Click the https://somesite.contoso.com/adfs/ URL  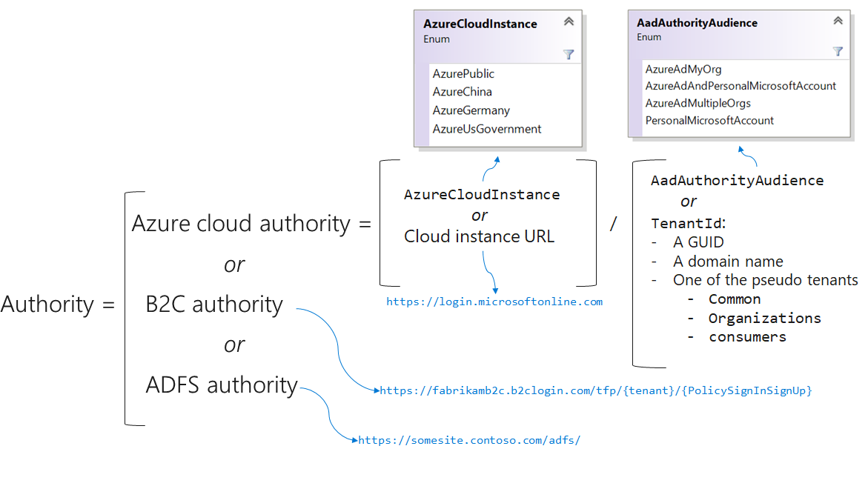click(468, 439)
